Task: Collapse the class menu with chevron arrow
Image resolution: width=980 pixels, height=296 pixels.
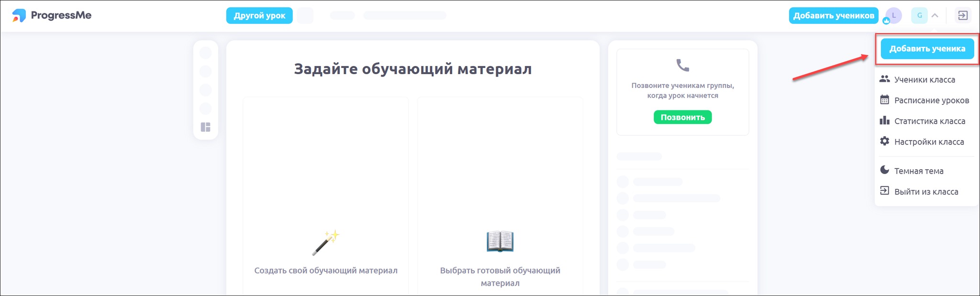Action: (x=935, y=16)
